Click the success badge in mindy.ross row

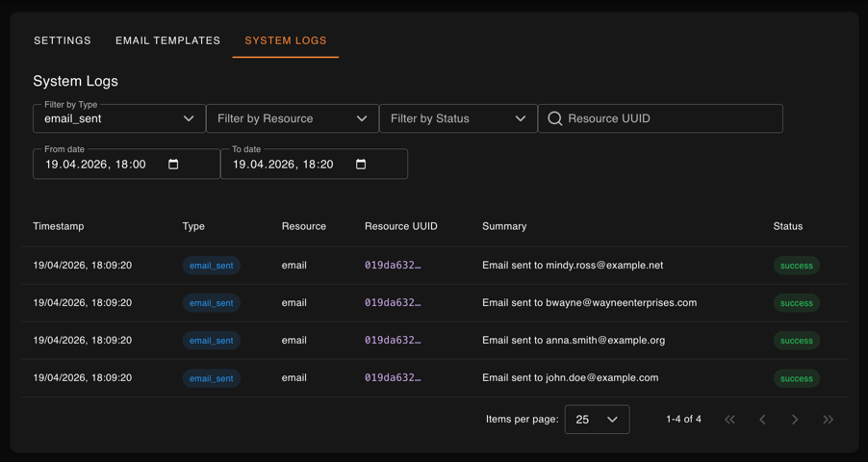(x=797, y=266)
